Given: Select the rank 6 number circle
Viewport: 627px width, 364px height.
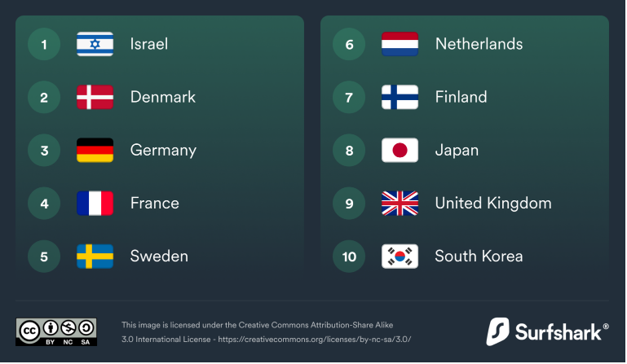Looking at the screenshot, I should pos(349,44).
